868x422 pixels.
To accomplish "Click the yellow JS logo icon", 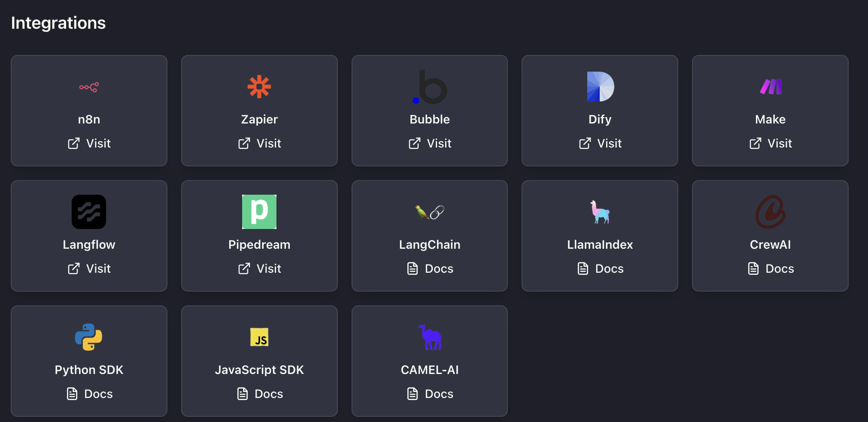I will tap(259, 337).
